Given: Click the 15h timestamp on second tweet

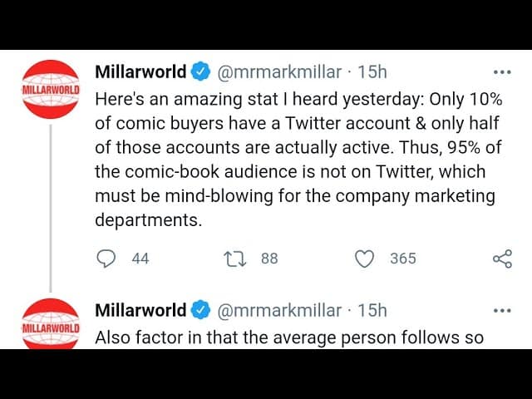Looking at the screenshot, I should click(x=372, y=311).
